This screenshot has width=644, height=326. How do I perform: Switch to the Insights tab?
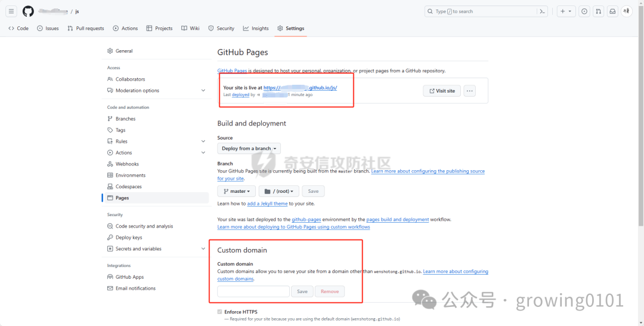pyautogui.click(x=256, y=29)
